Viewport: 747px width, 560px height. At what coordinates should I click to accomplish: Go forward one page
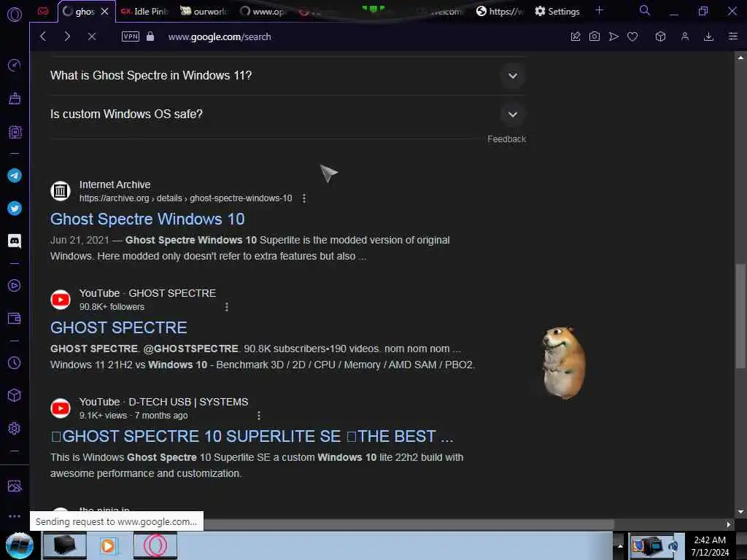(67, 36)
